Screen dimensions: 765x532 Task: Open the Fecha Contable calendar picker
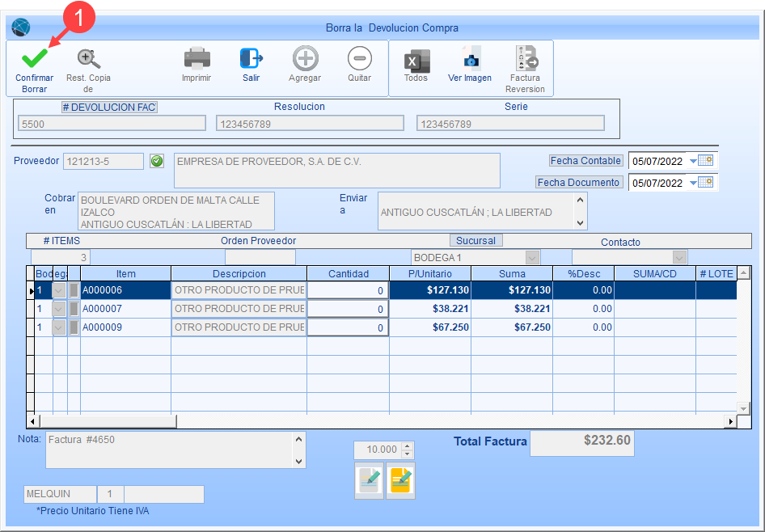pyautogui.click(x=705, y=160)
